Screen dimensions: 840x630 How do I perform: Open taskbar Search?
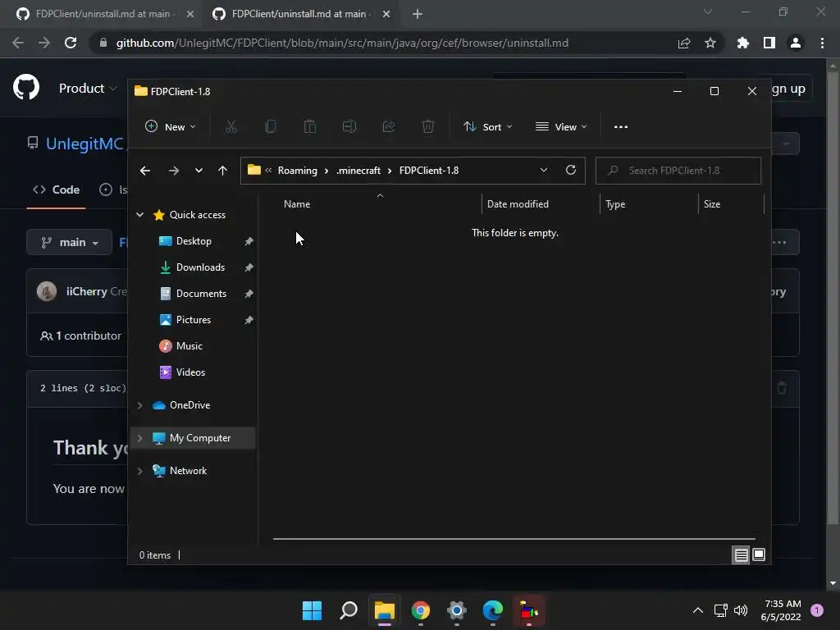point(348,610)
